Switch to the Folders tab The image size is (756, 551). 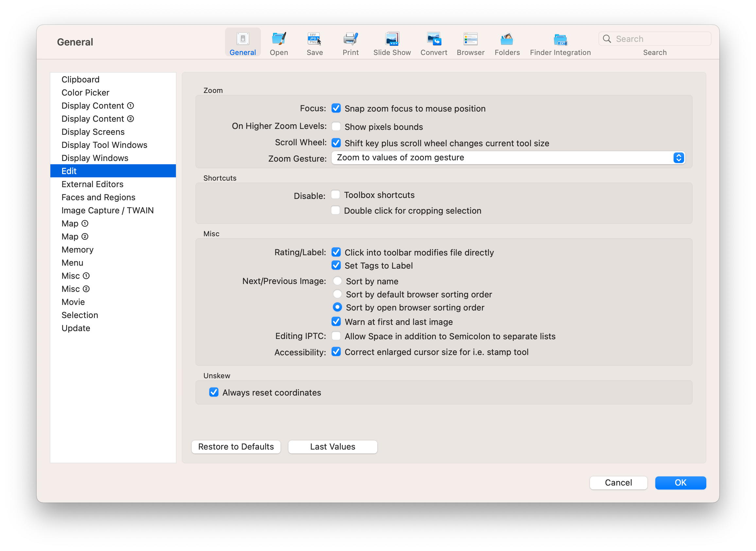(x=507, y=44)
